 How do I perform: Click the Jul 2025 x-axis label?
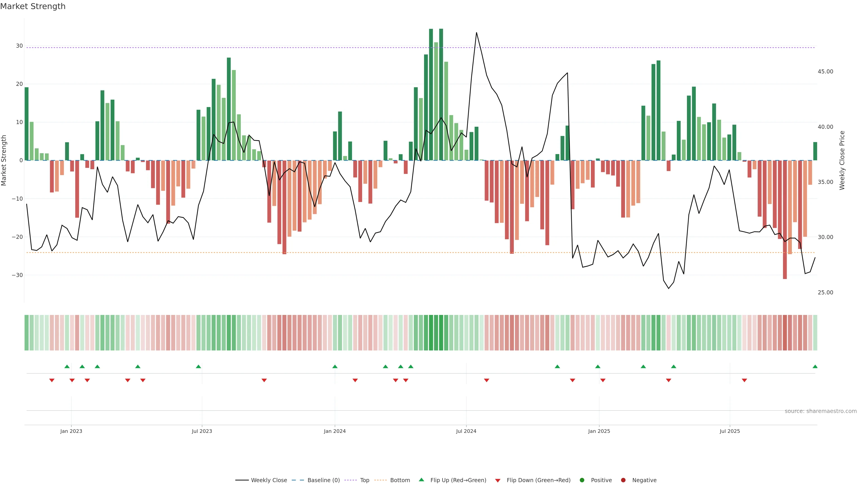729,431
